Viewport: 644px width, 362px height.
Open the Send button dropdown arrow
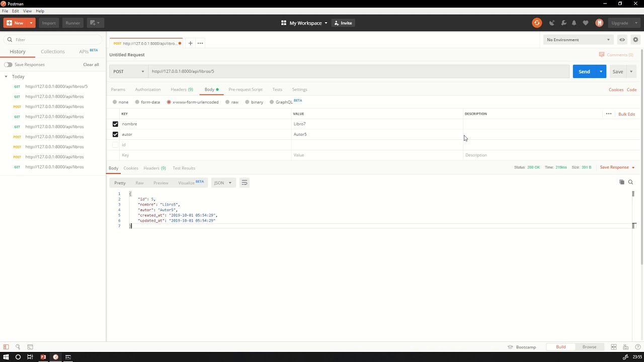601,71
